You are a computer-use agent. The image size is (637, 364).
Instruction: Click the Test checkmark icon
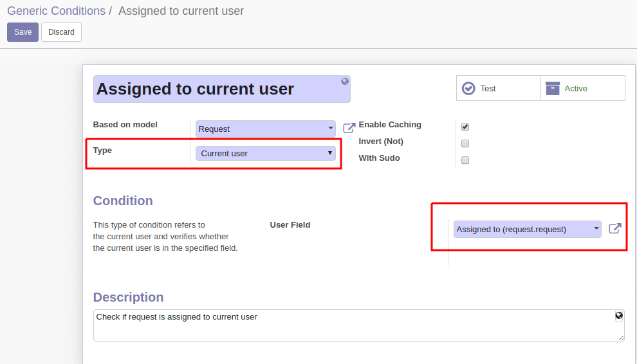[x=468, y=88]
